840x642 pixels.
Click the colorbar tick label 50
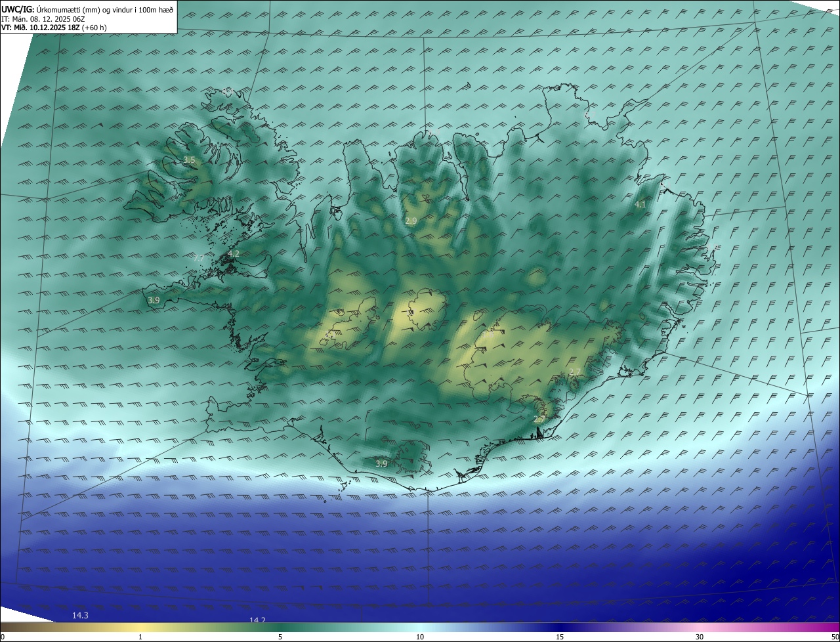tap(835, 637)
